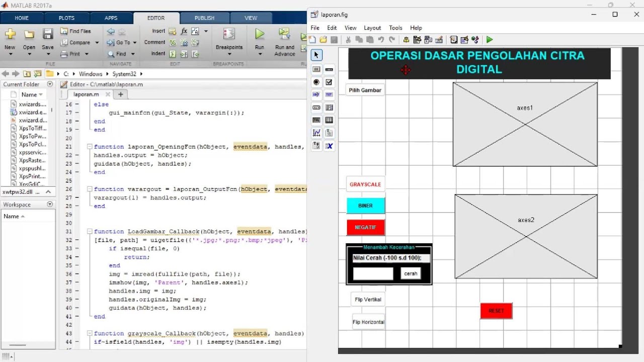Switch to PUBLISH ribbon tab
This screenshot has height=362, width=644.
pos(204,18)
